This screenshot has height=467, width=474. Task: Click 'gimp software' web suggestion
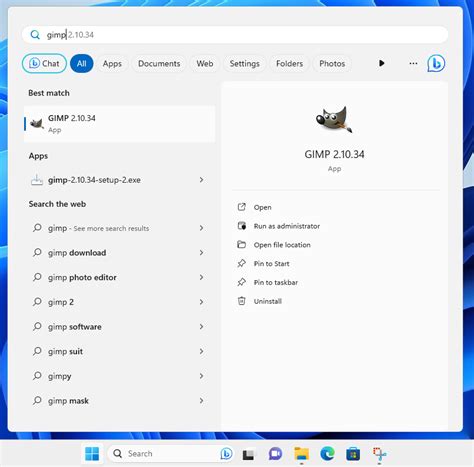[x=119, y=327]
